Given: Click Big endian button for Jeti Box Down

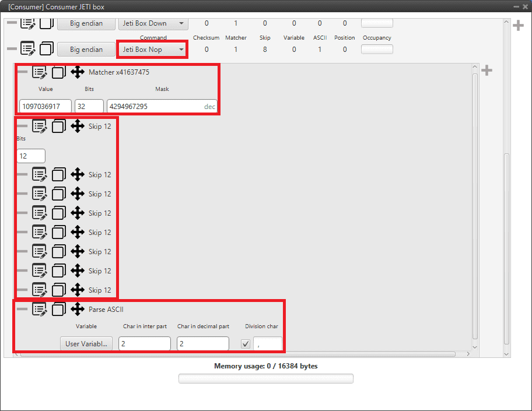Looking at the screenshot, I should click(86, 23).
